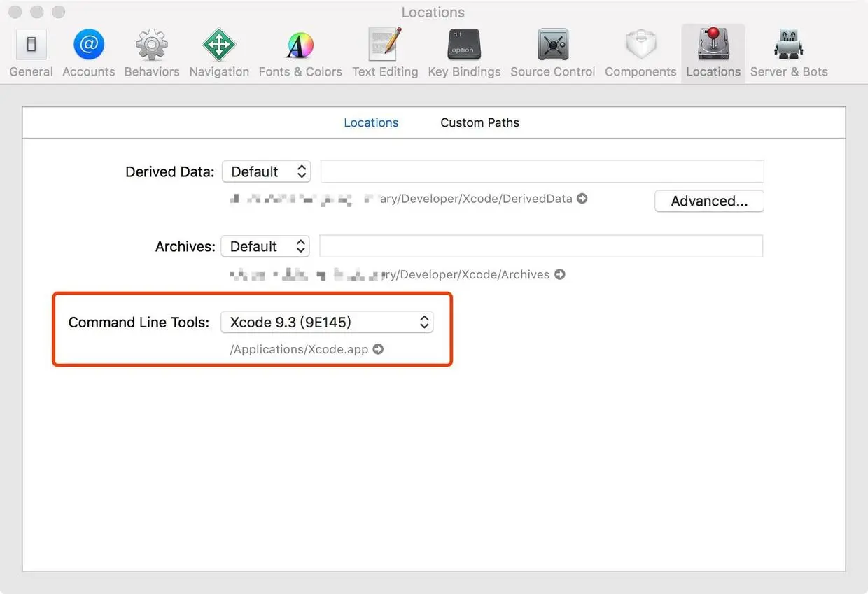868x594 pixels.
Task: Open the Archives Default dropdown
Action: [265, 246]
